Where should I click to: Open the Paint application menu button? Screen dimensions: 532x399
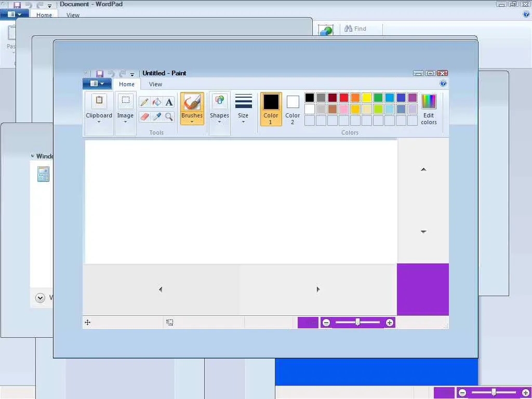(x=97, y=84)
